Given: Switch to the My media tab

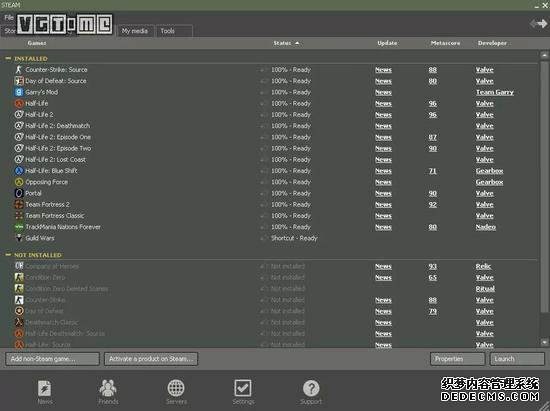Looking at the screenshot, I should coord(135,31).
